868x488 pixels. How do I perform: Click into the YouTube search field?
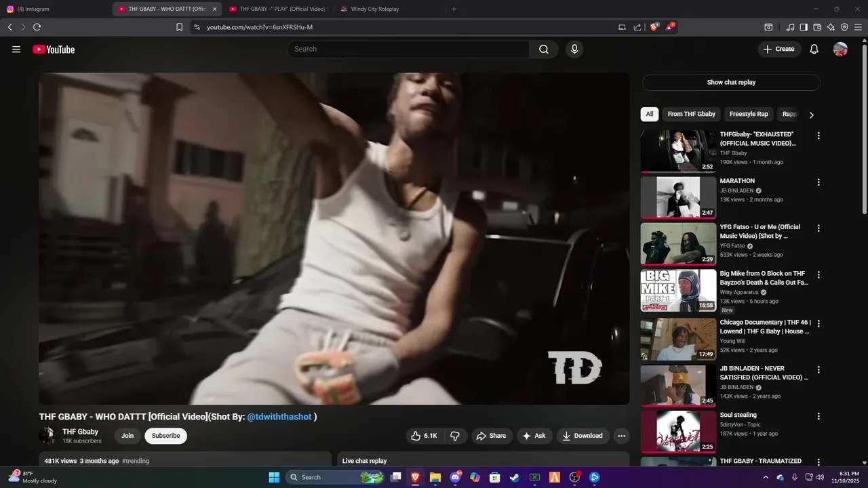coord(408,49)
